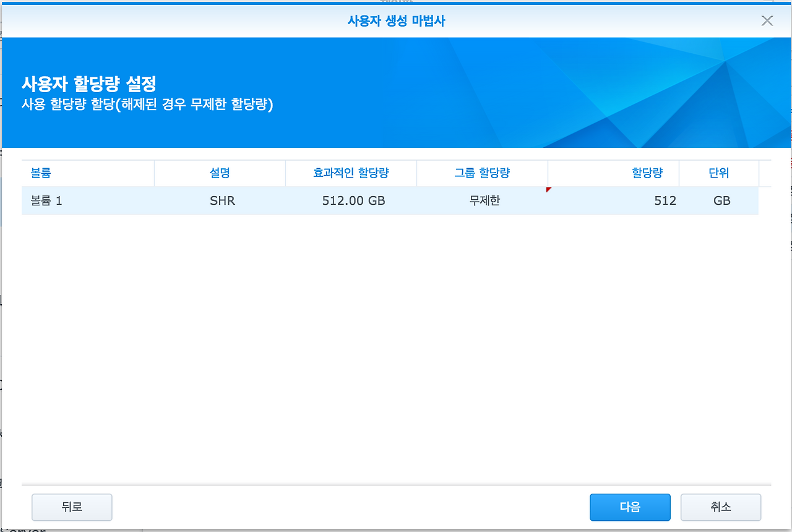Image resolution: width=792 pixels, height=532 pixels.
Task: Proceed using the 다음 button
Action: pos(630,507)
